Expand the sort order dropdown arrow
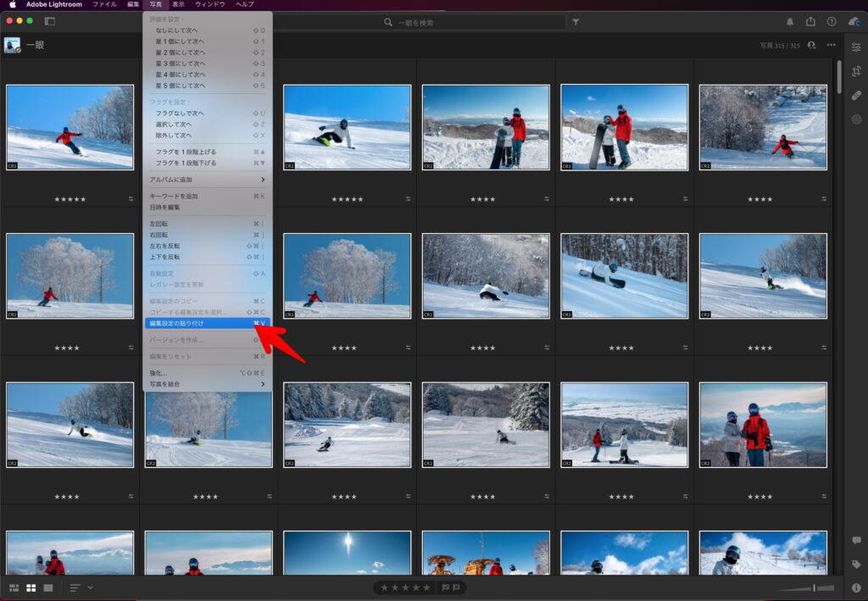Screen dimensions: 868x601 point(90,587)
